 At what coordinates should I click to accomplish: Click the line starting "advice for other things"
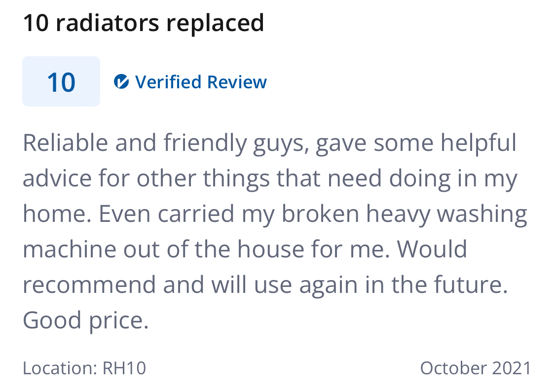(270, 178)
